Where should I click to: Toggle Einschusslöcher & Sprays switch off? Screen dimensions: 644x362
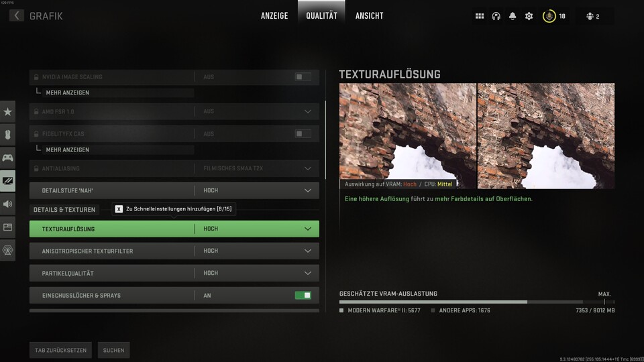coord(303,295)
